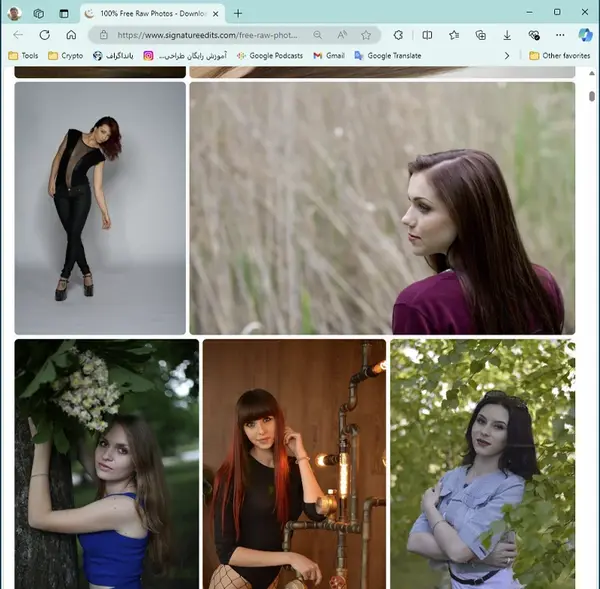Open the Favorites list icon
Viewport: 600px width, 589px height.
tap(454, 35)
